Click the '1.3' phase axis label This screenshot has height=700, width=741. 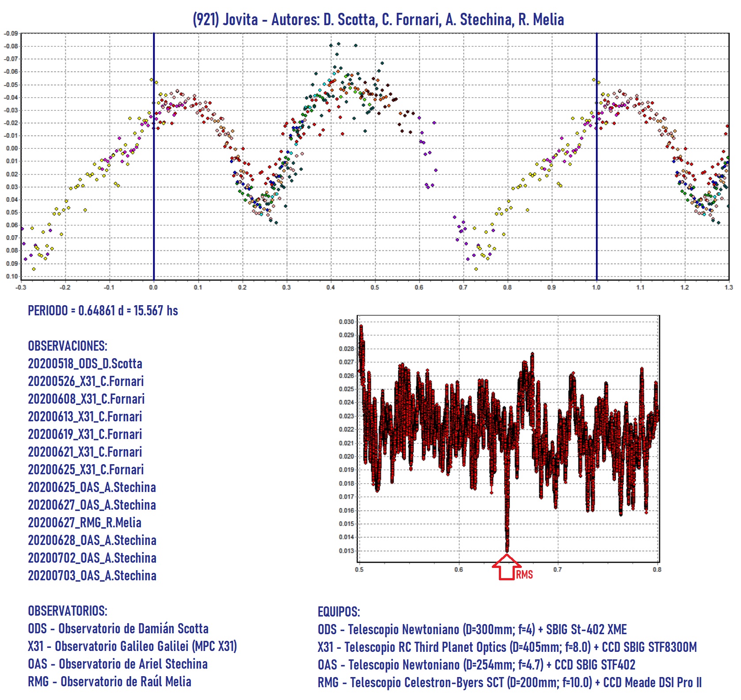point(729,288)
